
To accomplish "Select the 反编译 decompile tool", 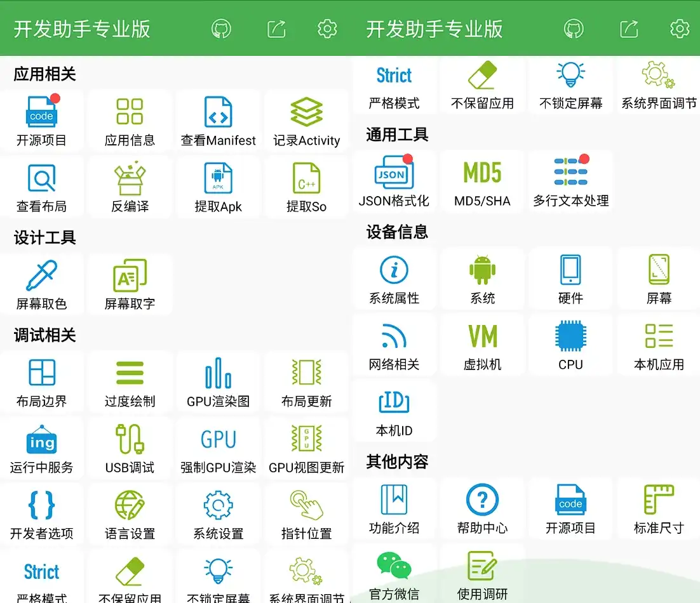I will tap(130, 187).
